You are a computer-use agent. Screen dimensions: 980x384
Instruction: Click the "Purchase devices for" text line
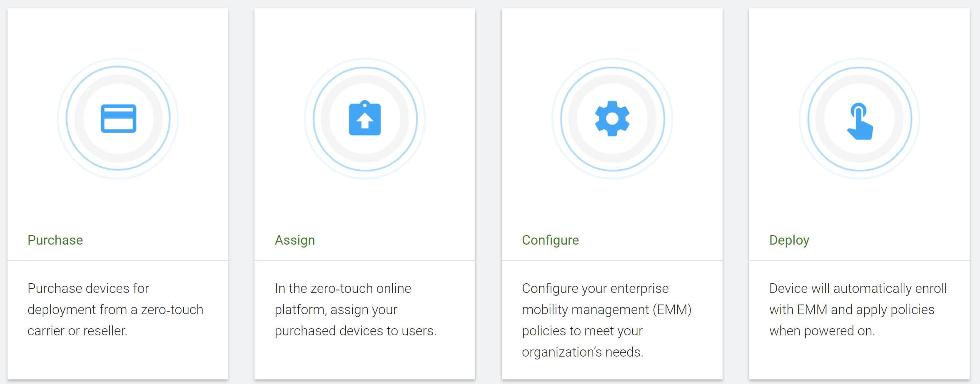[x=88, y=288]
